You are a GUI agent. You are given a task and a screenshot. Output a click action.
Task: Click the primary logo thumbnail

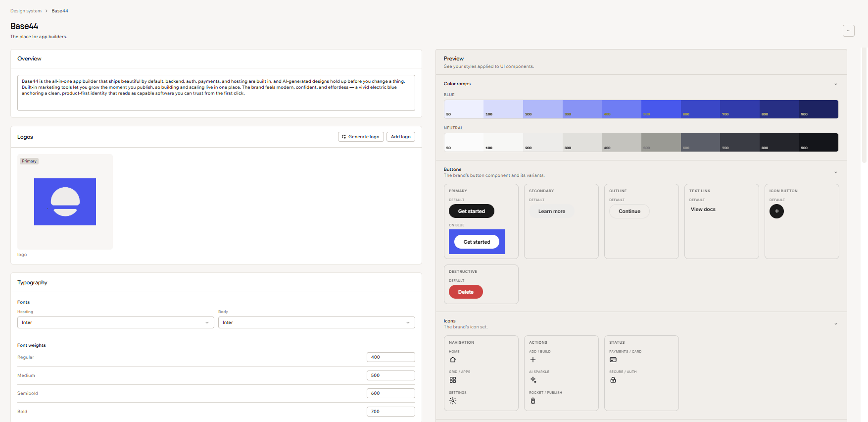click(x=65, y=202)
